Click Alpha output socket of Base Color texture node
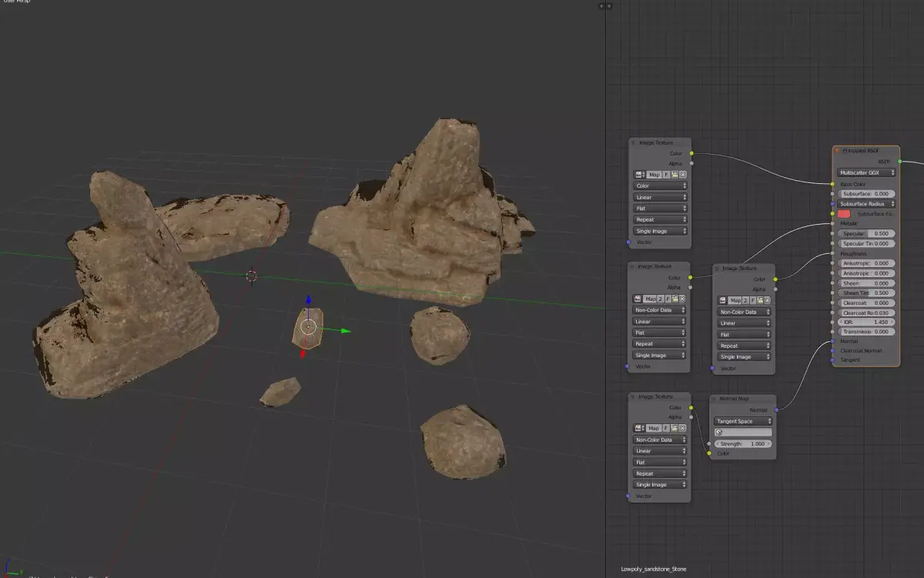This screenshot has height=578, width=924. pyautogui.click(x=691, y=162)
